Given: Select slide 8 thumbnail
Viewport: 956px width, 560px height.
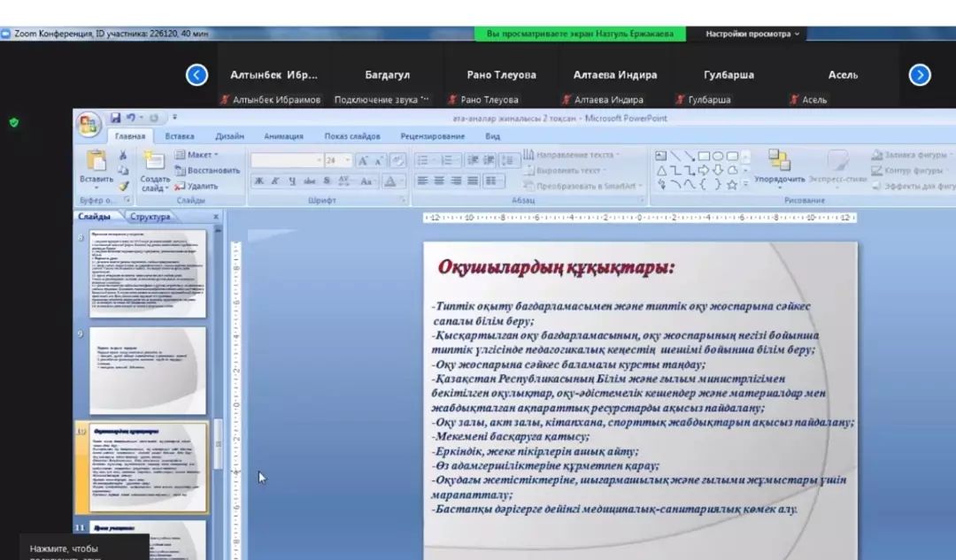Looking at the screenshot, I should 148,273.
